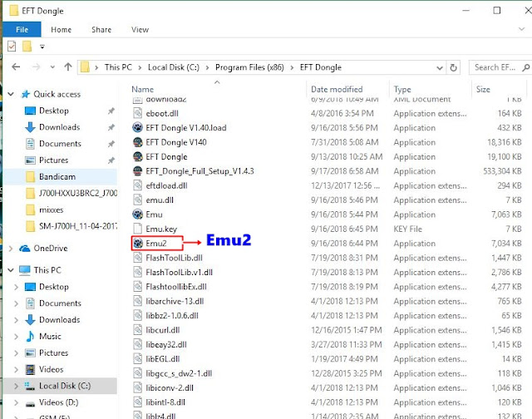Viewport: 532px width, 419px height.
Task: Click Program Files (x86) breadcrumb
Action: tap(249, 67)
